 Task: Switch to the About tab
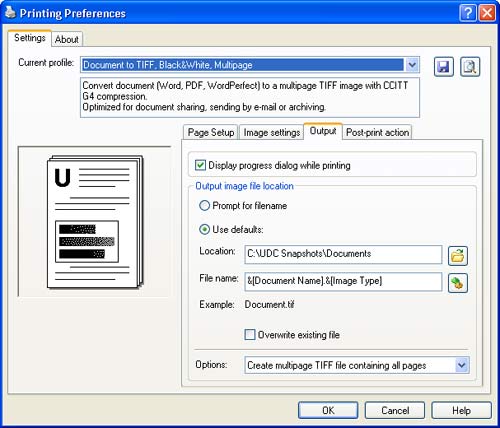tap(67, 39)
